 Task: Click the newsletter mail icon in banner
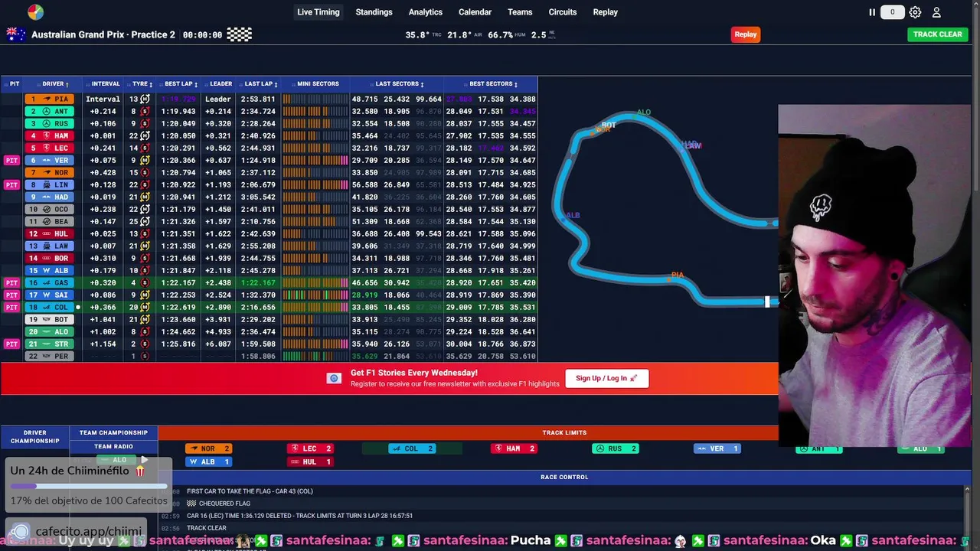334,378
